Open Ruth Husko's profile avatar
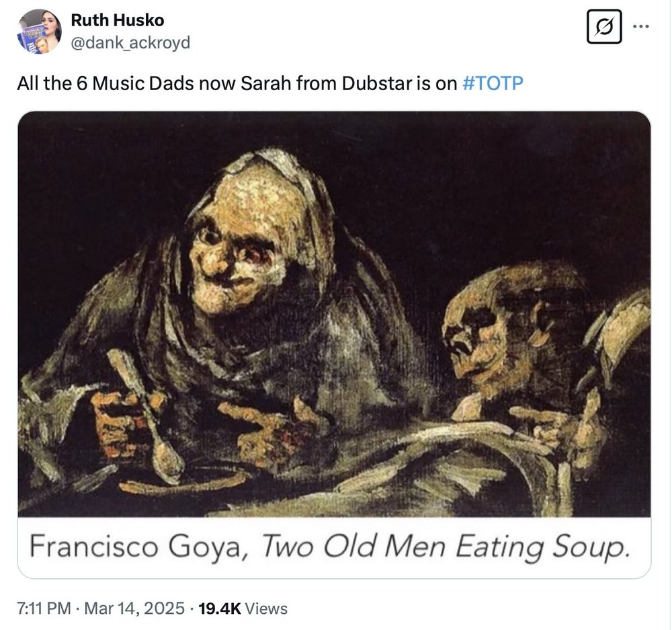This screenshot has height=630, width=672. [40, 32]
